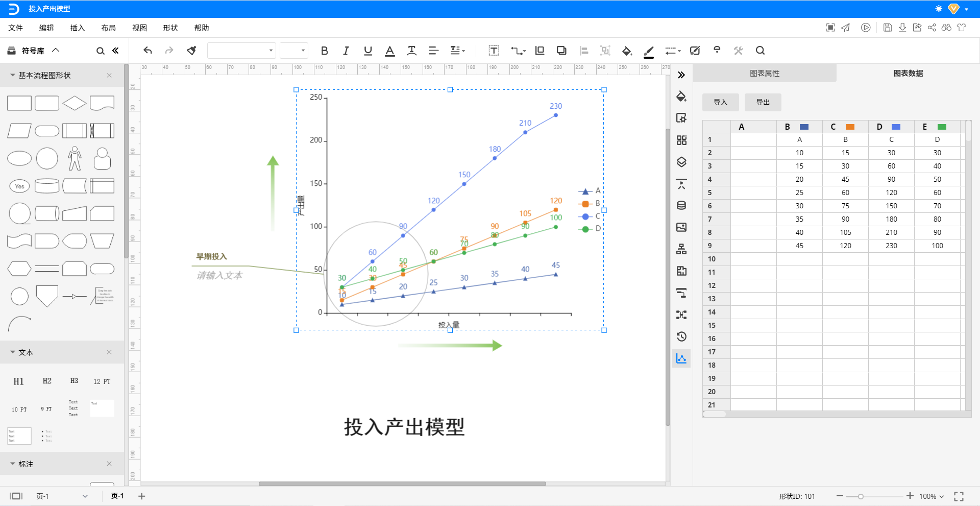Open the 帮助 menu
The width and height of the screenshot is (980, 506).
[x=202, y=28]
